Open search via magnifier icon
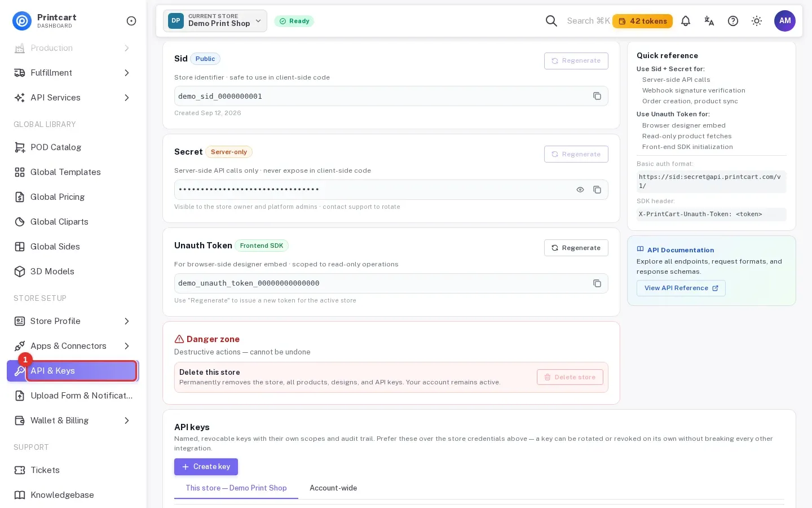This screenshot has height=508, width=812. point(551,21)
